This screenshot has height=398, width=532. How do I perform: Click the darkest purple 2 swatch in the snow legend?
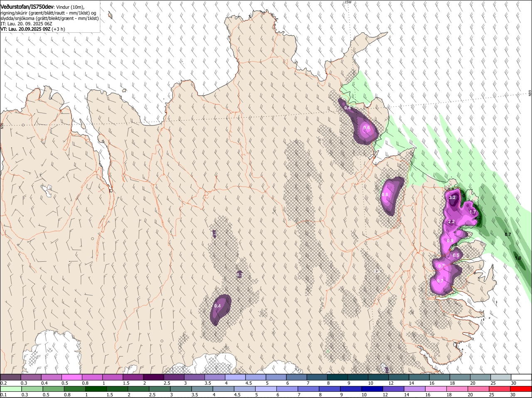coord(153,377)
